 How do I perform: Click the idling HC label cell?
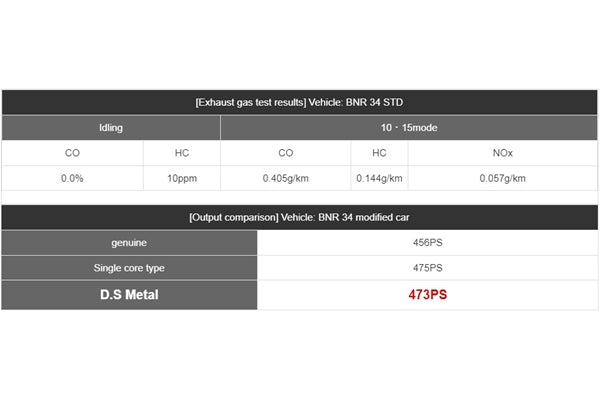coord(182,153)
